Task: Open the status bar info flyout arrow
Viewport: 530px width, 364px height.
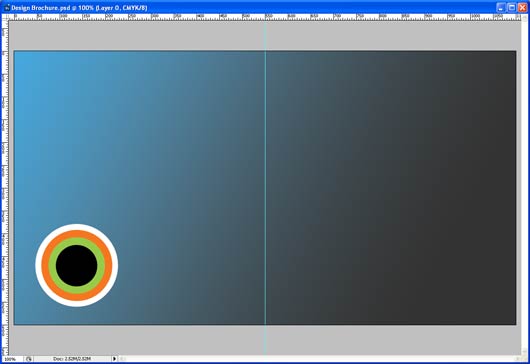Action: 114,359
